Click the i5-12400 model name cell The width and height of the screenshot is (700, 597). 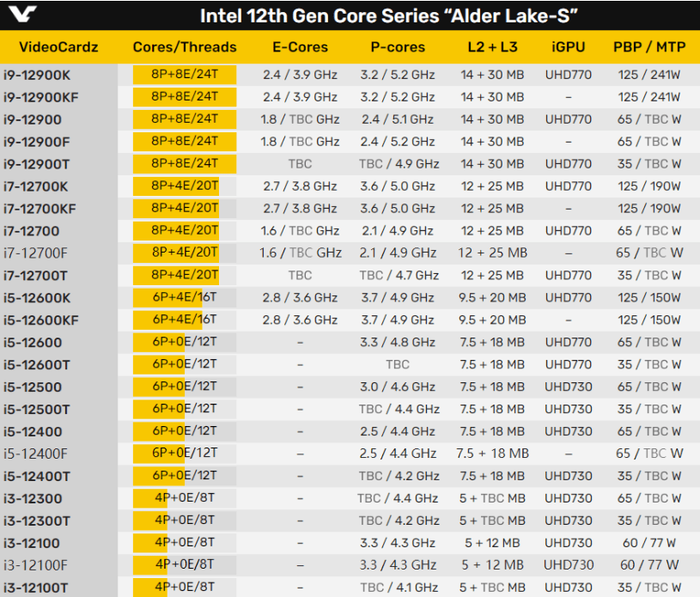[33, 432]
